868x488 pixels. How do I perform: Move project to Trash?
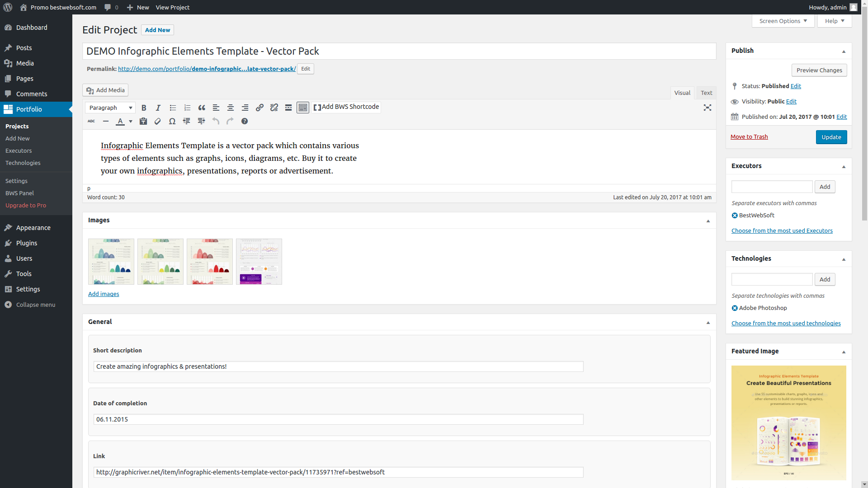click(x=749, y=136)
